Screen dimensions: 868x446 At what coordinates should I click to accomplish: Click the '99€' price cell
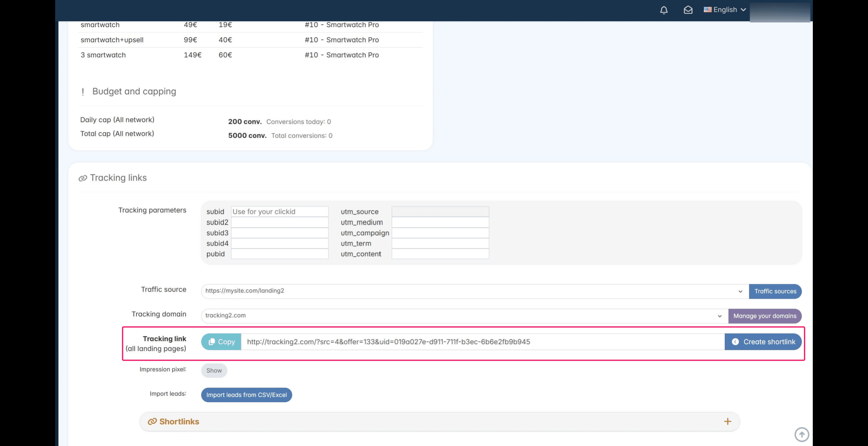(190, 40)
